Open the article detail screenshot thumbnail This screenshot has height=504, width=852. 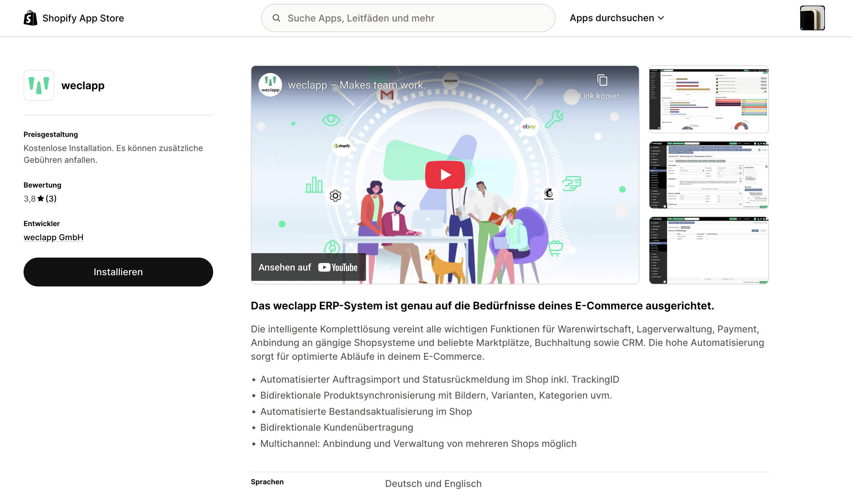pos(709,175)
